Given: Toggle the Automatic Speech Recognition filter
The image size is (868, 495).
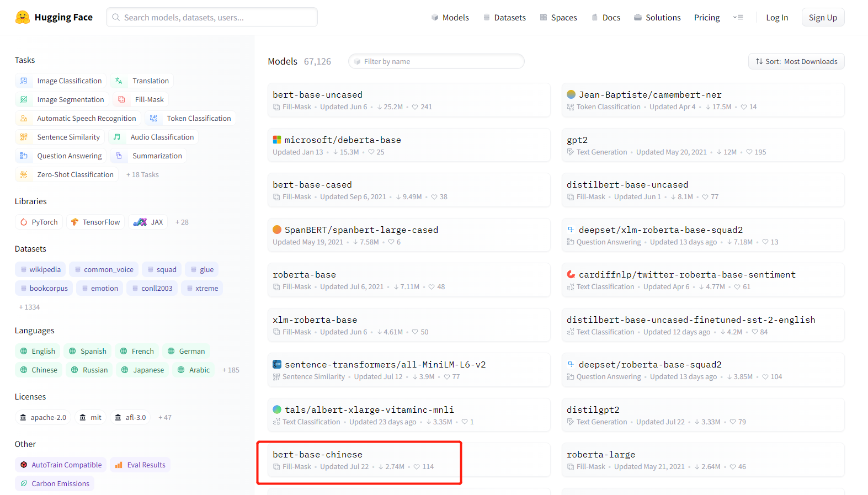Looking at the screenshot, I should (x=78, y=119).
